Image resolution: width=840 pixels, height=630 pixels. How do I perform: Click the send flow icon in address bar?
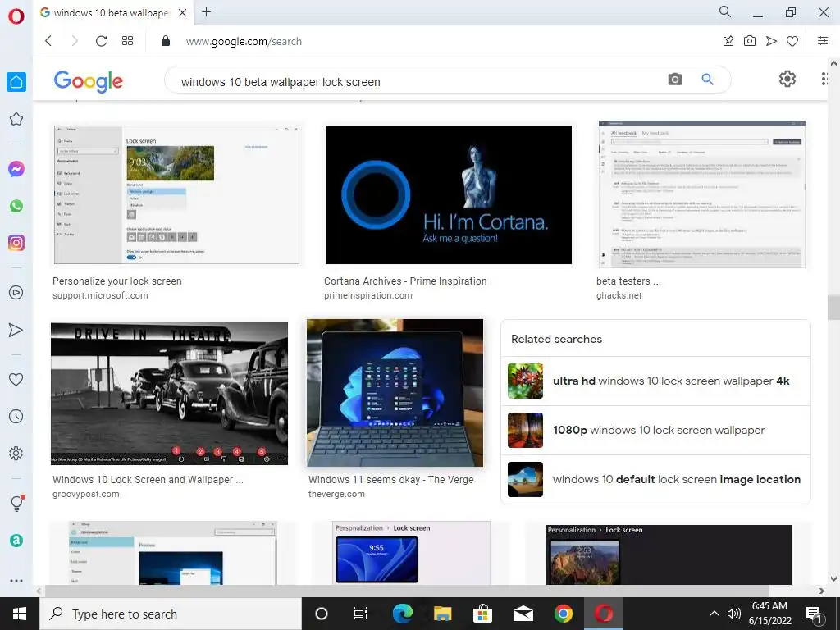pyautogui.click(x=771, y=41)
